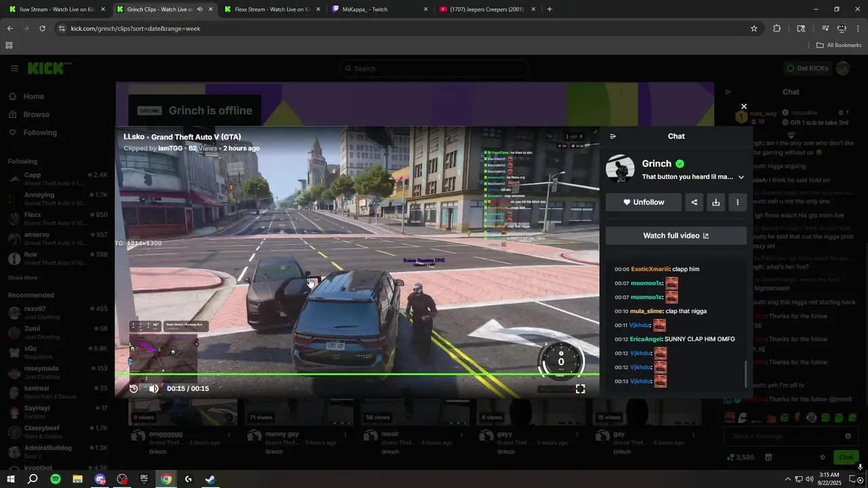
Task: Click the clip chat scrollbar
Action: pos(745,373)
